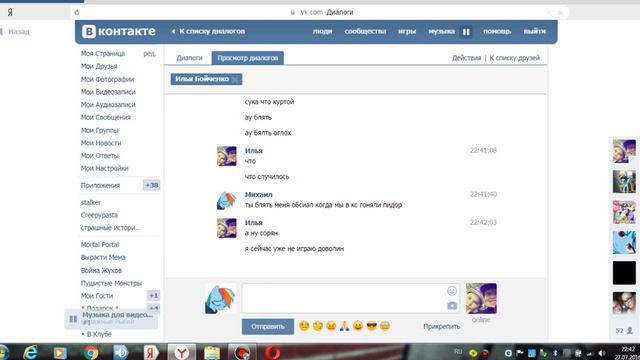Open Yandex Browser Y icon in taskbar
The width and height of the screenshot is (640, 360).
182,352
